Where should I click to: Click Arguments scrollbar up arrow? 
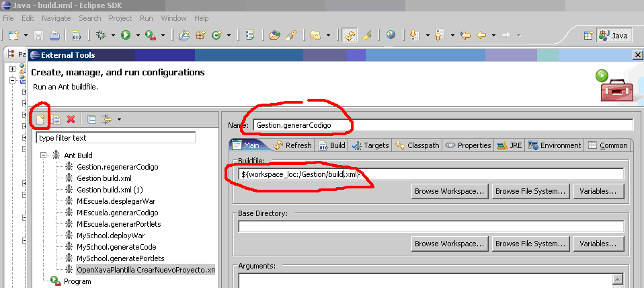click(x=617, y=279)
